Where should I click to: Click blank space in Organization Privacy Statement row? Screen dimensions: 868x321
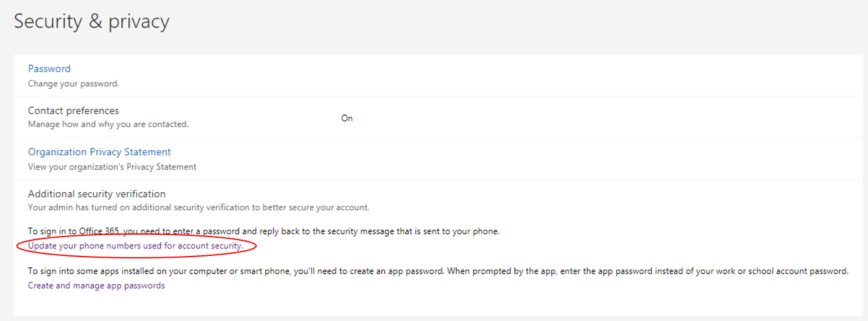click(x=500, y=159)
